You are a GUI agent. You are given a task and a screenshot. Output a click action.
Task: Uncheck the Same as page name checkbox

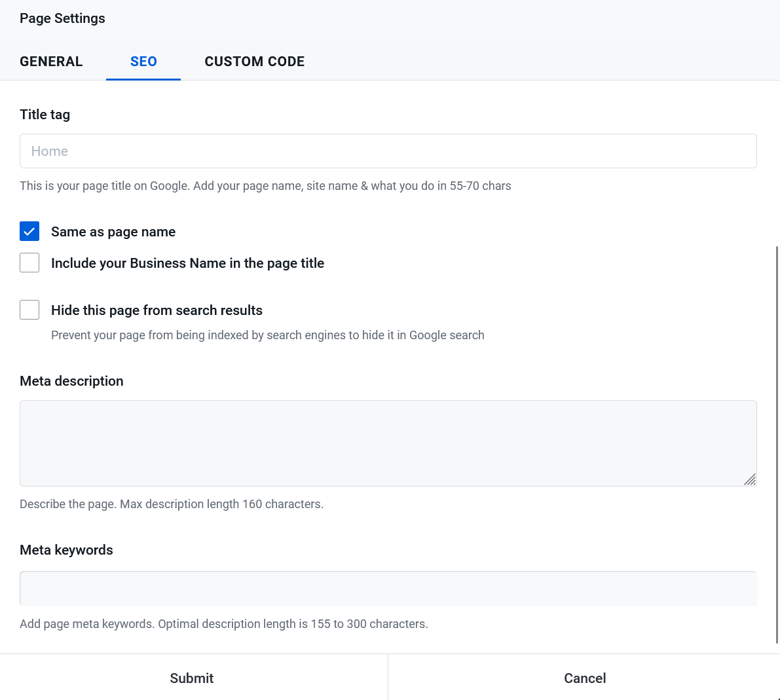click(x=29, y=232)
